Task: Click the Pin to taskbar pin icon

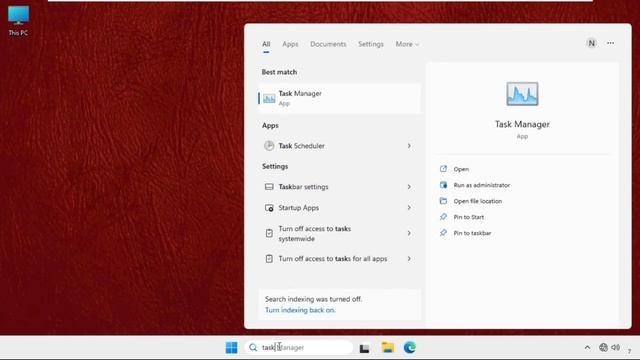Action: pyautogui.click(x=443, y=233)
